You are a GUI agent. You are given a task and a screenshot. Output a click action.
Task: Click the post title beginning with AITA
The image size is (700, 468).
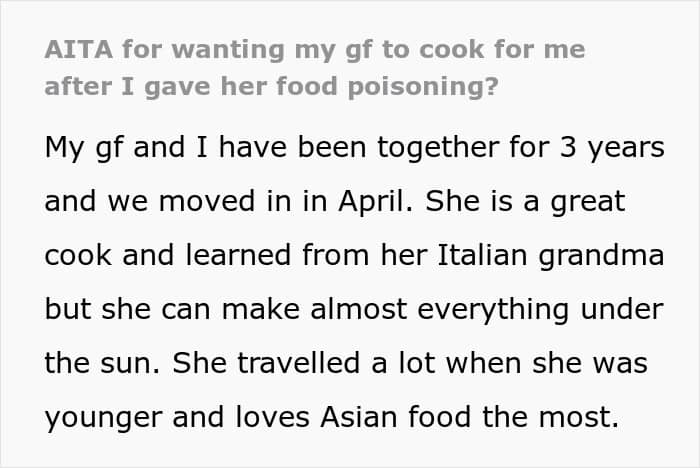(x=315, y=68)
